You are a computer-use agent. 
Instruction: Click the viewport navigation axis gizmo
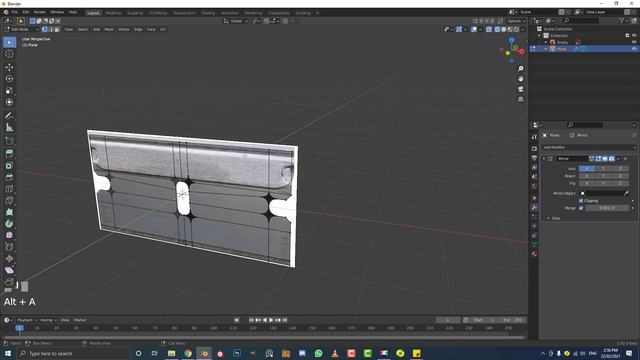pyautogui.click(x=512, y=50)
